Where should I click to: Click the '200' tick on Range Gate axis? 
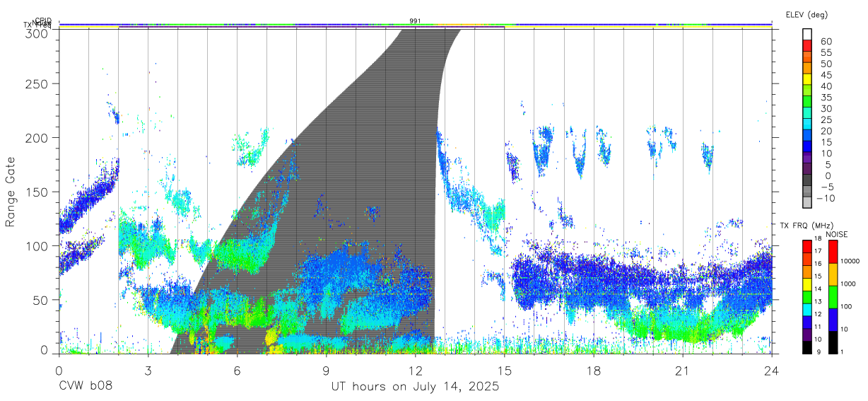(x=38, y=137)
